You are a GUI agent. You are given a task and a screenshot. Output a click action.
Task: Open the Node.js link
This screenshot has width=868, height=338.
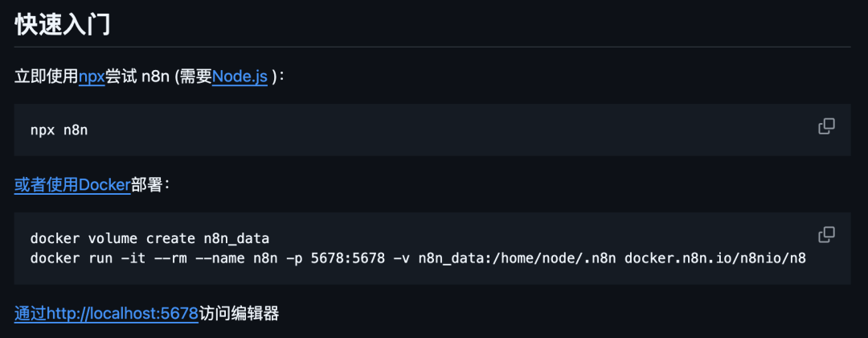(x=240, y=76)
